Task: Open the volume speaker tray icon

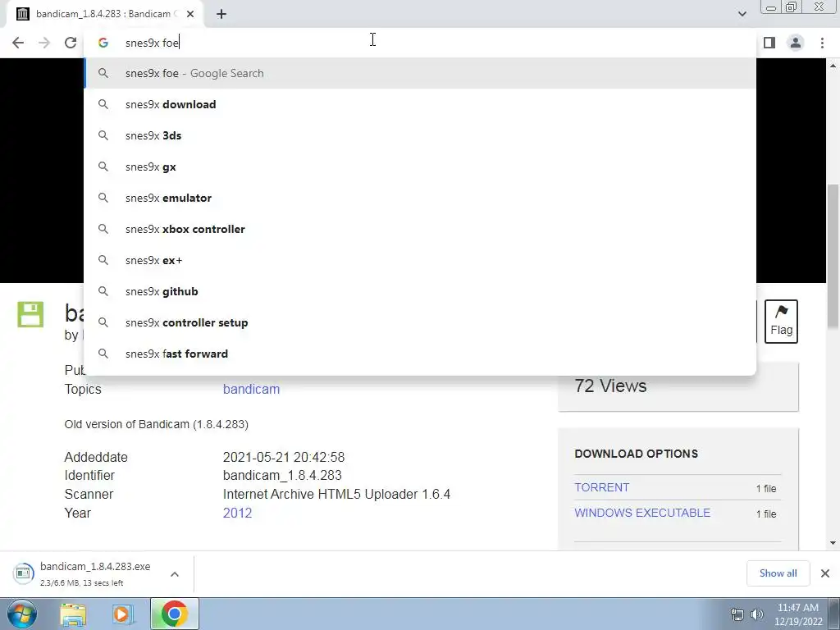Action: click(757, 614)
